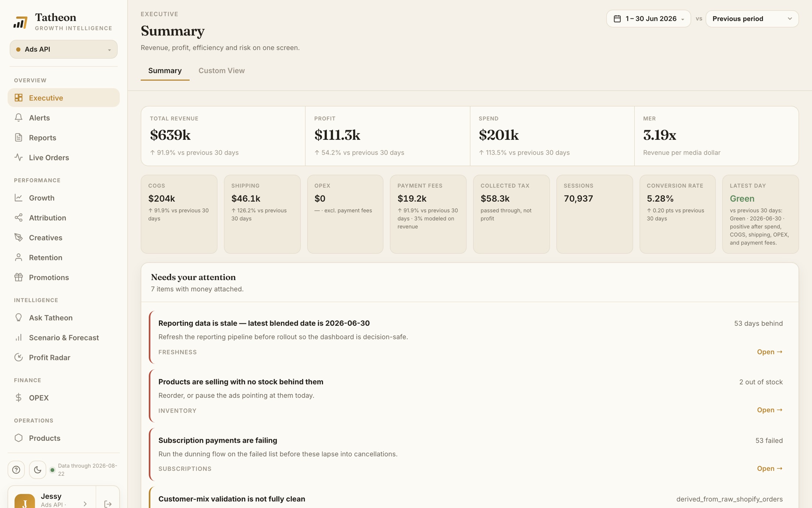
Task: Click the '53 failed' text
Action: tap(769, 440)
